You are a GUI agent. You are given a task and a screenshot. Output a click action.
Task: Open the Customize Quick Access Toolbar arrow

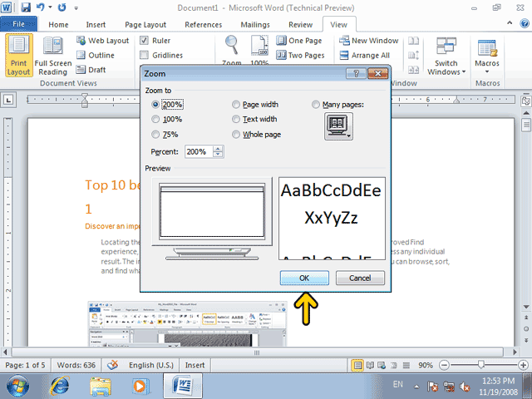tap(76, 7)
